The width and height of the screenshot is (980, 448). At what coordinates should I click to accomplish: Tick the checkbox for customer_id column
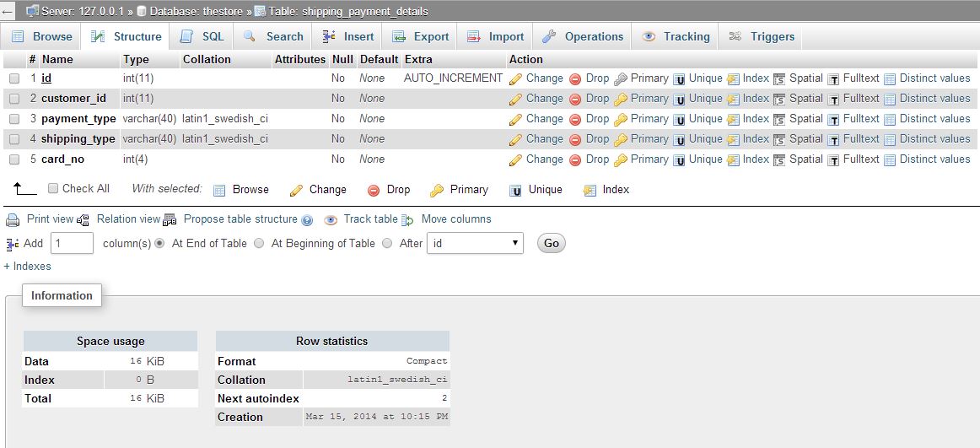[x=14, y=98]
